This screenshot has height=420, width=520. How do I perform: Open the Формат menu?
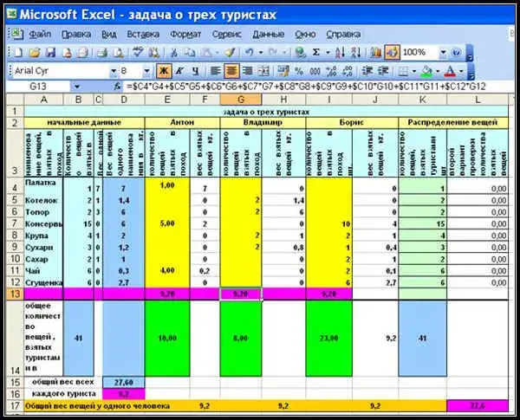(185, 34)
